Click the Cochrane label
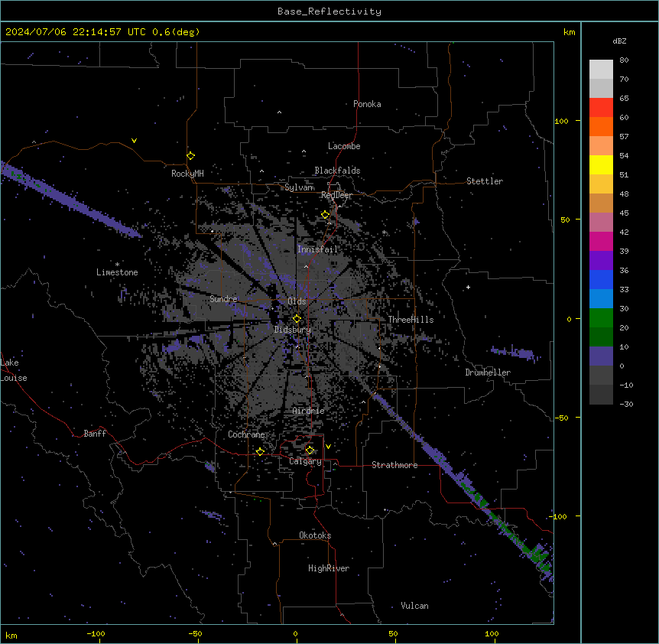Image resolution: width=659 pixels, height=644 pixels. 246,434
